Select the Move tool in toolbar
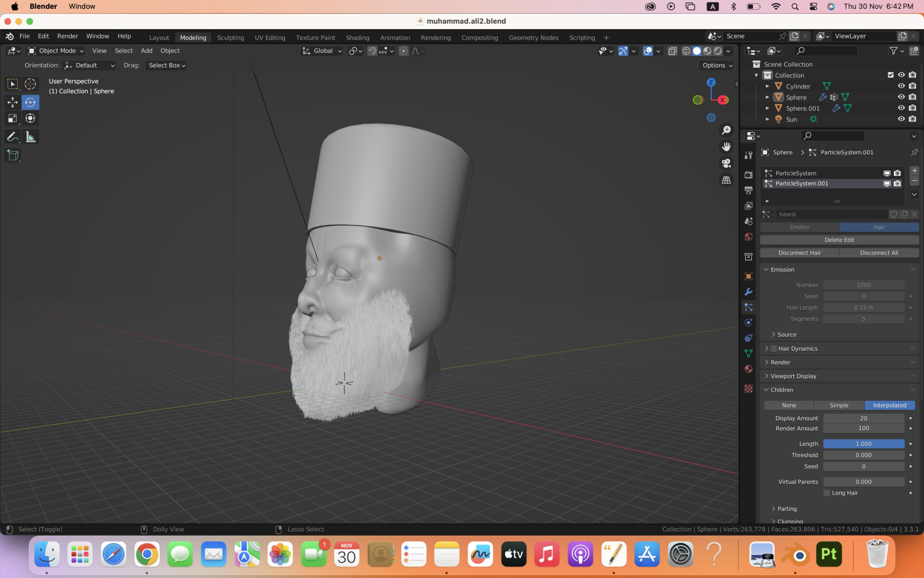This screenshot has height=578, width=924. (13, 102)
